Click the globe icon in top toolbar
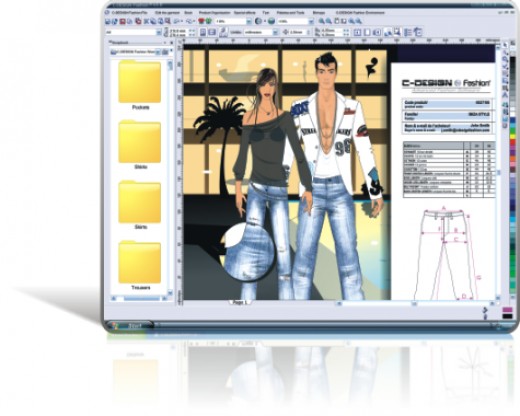Image resolution: width=520 pixels, height=416 pixels. pyautogui.click(x=258, y=21)
